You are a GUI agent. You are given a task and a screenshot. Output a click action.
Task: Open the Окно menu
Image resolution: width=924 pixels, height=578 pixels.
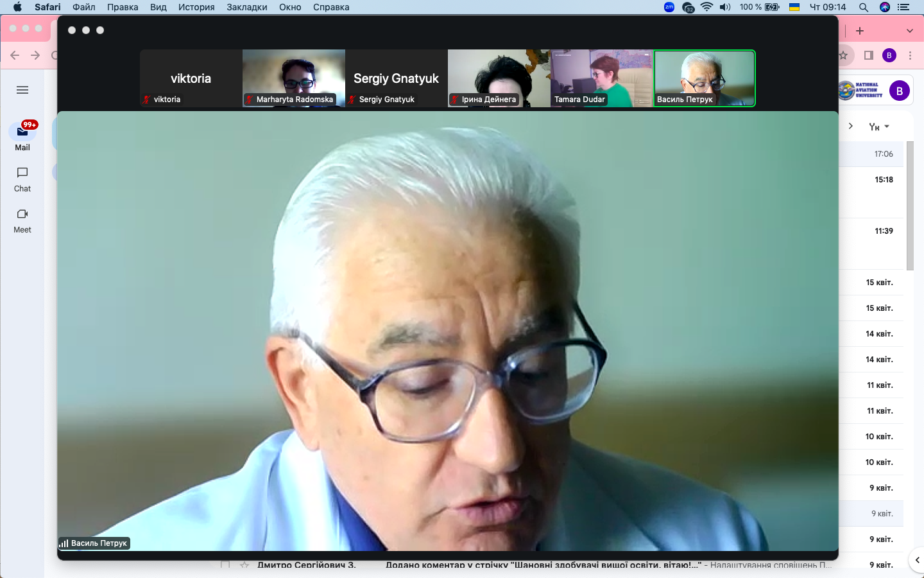pos(290,7)
